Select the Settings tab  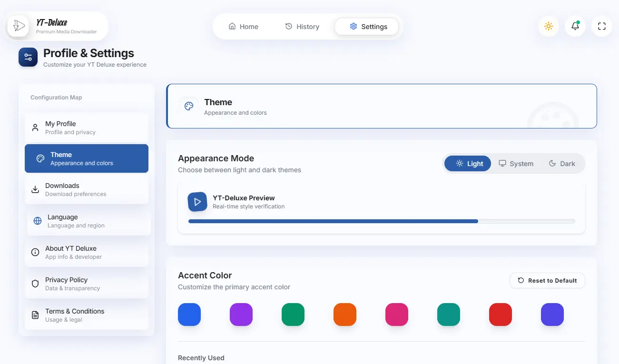click(367, 27)
